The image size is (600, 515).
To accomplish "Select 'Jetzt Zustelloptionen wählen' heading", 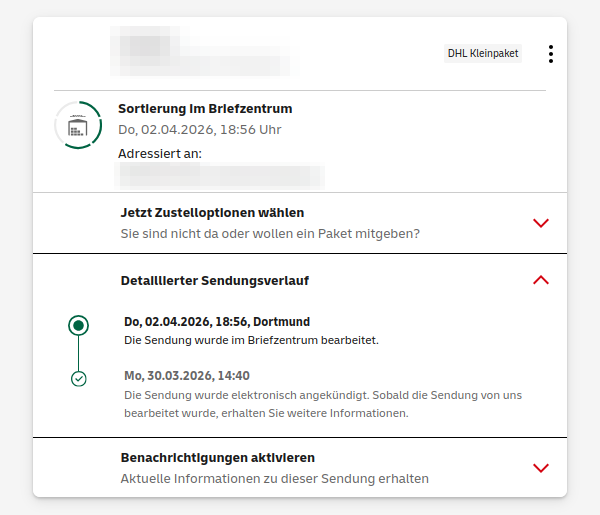I will coord(212,213).
